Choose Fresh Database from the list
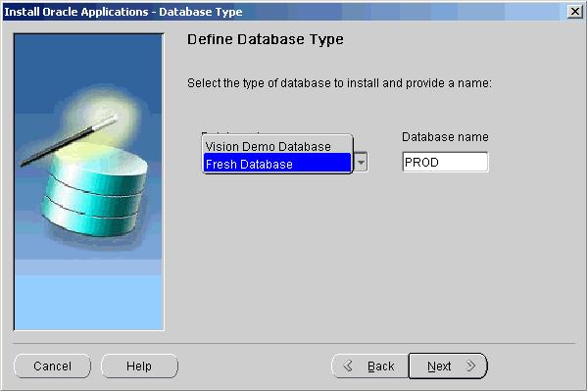 pyautogui.click(x=277, y=164)
